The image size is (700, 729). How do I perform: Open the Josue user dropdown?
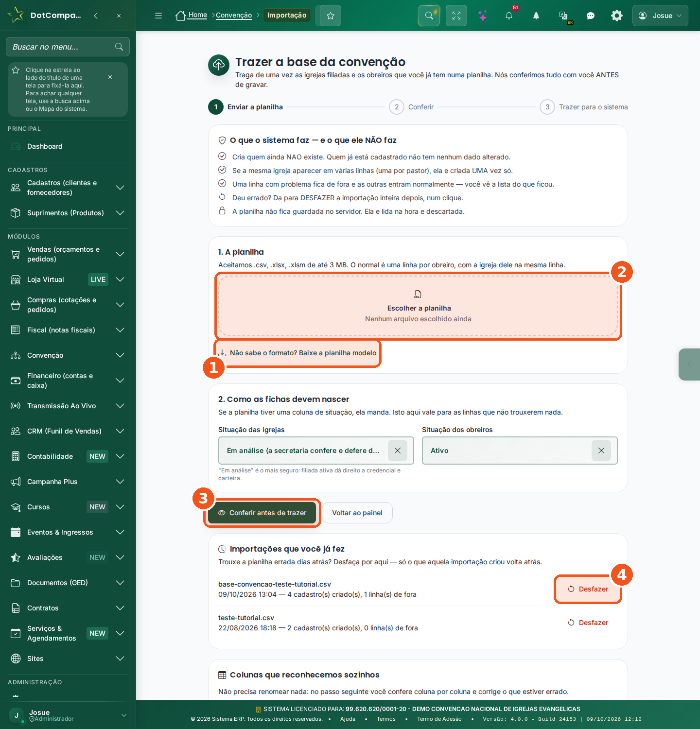coord(660,16)
